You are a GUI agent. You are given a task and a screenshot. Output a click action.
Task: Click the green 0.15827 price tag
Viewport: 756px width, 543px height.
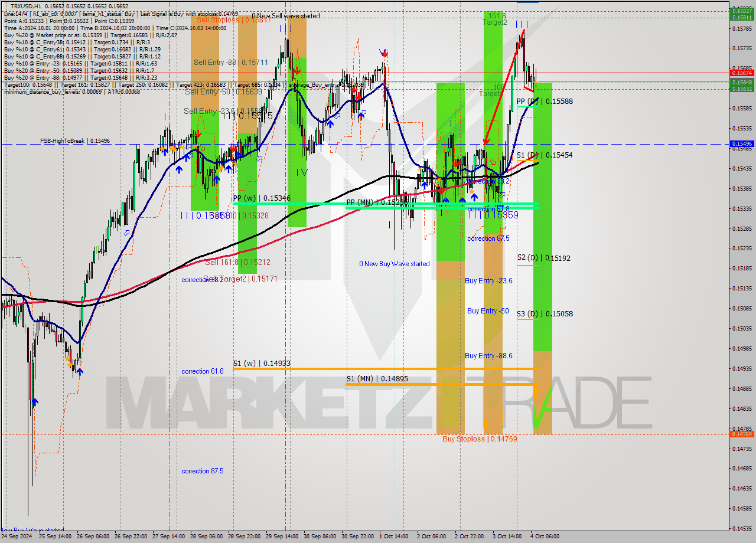pyautogui.click(x=742, y=11)
